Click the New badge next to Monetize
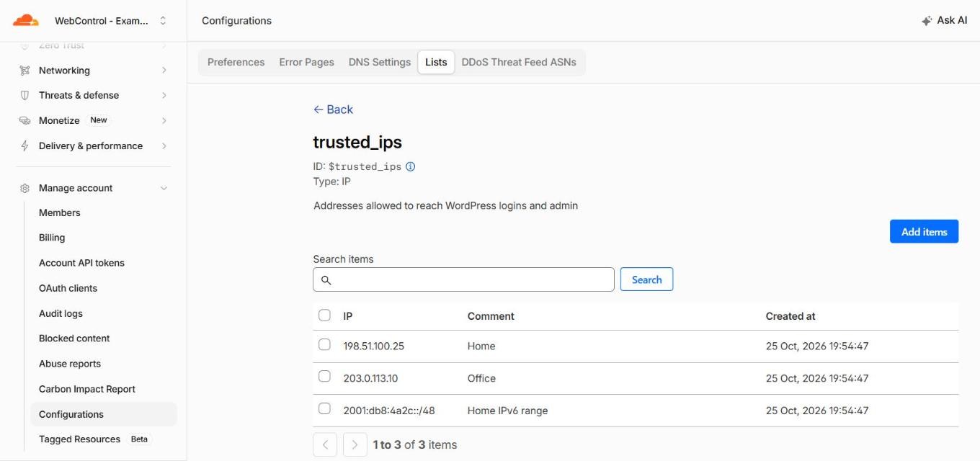This screenshot has height=461, width=980. [99, 120]
